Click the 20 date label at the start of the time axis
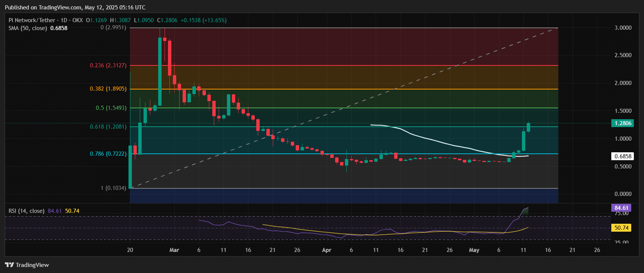 pos(130,250)
